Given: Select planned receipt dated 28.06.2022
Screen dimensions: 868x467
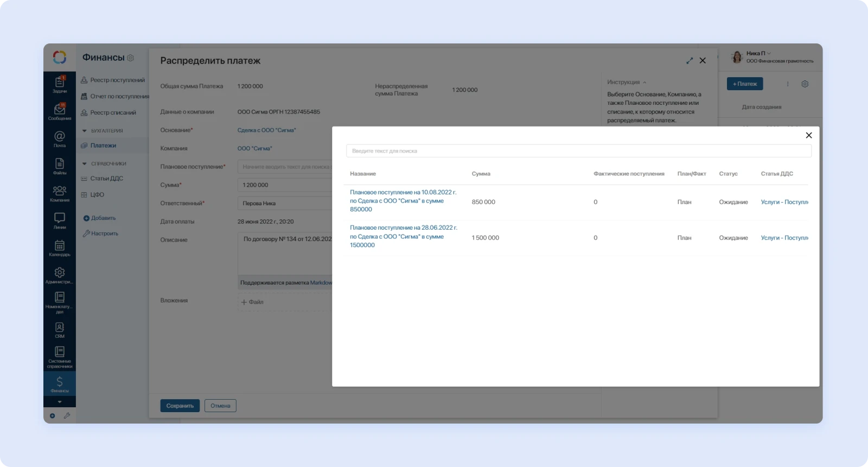Looking at the screenshot, I should pyautogui.click(x=403, y=237).
